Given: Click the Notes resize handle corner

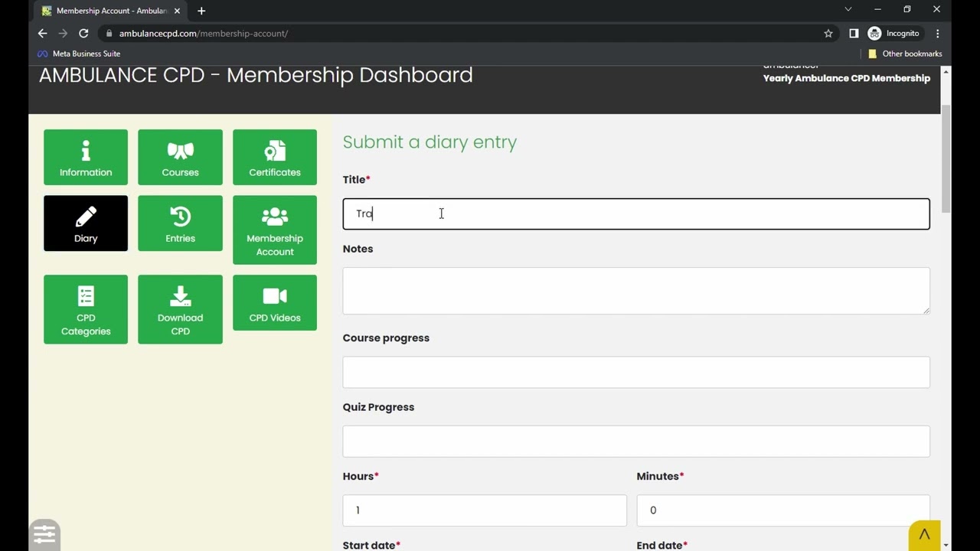Looking at the screenshot, I should 926,310.
